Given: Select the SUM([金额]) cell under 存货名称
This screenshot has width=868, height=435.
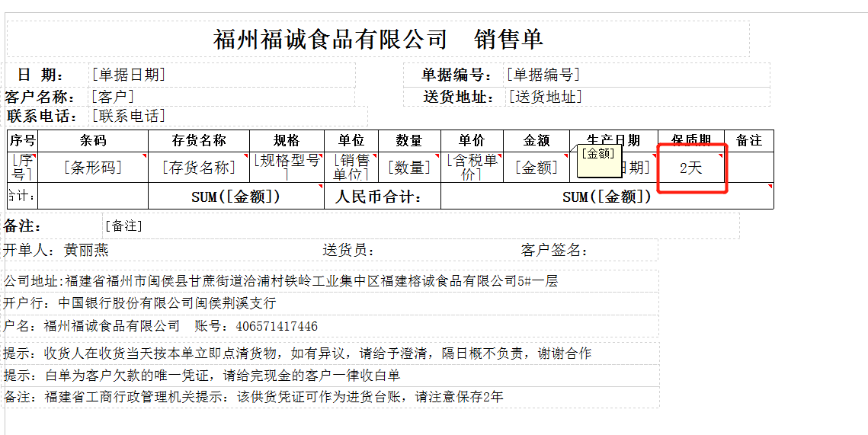Looking at the screenshot, I should pos(235,196).
